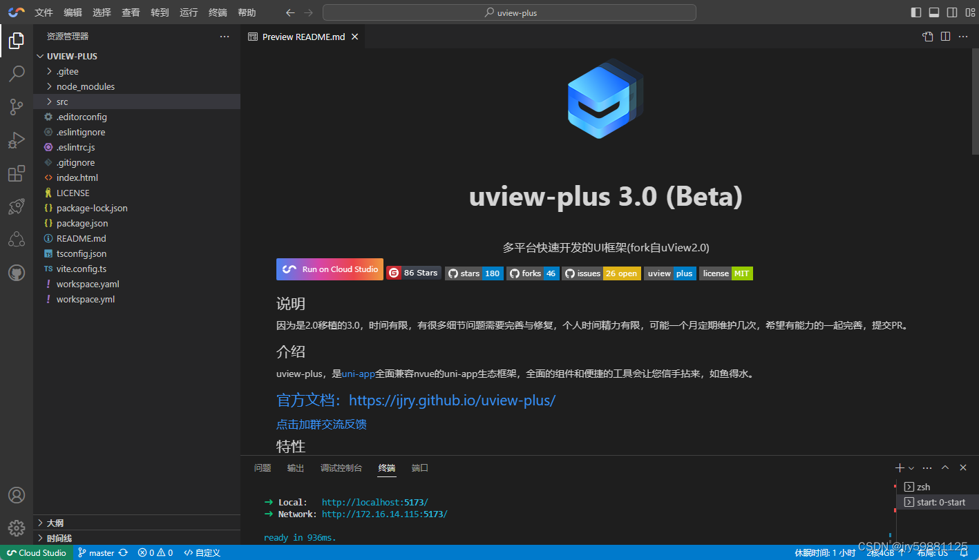
Task: Open the Search view in activity bar
Action: click(17, 73)
